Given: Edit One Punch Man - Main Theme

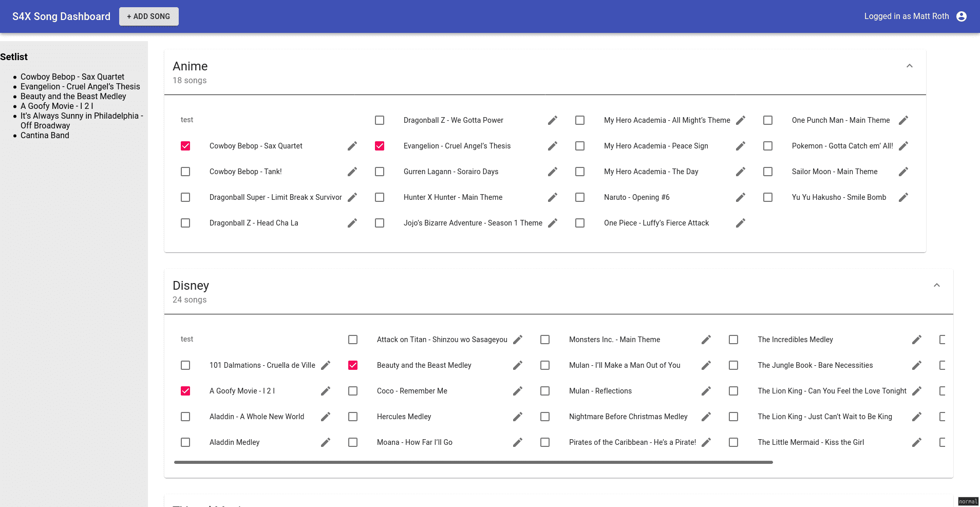Looking at the screenshot, I should [x=903, y=120].
